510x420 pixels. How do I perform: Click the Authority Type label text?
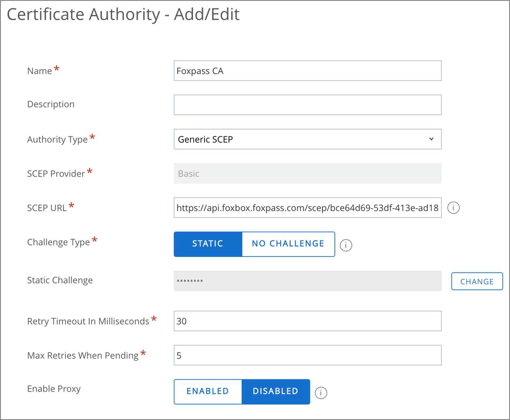(57, 139)
